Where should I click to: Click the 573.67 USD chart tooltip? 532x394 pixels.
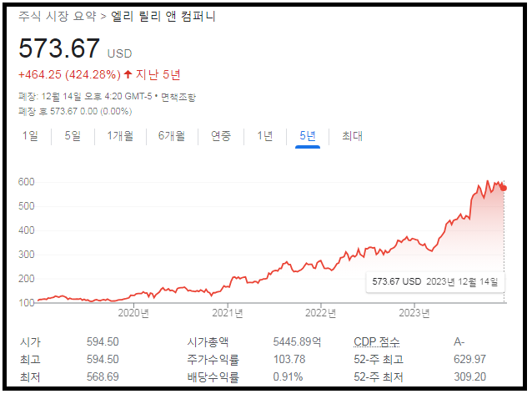pyautogui.click(x=435, y=282)
